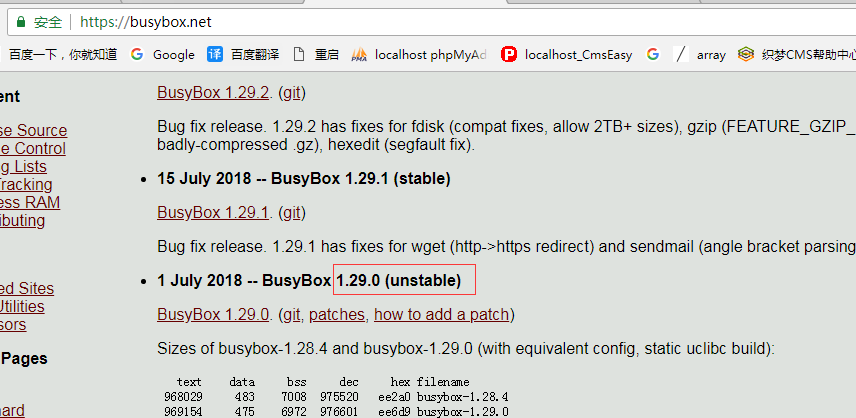Click the phpMyAdmin bookmark icon
The height and width of the screenshot is (418, 856).
[359, 55]
